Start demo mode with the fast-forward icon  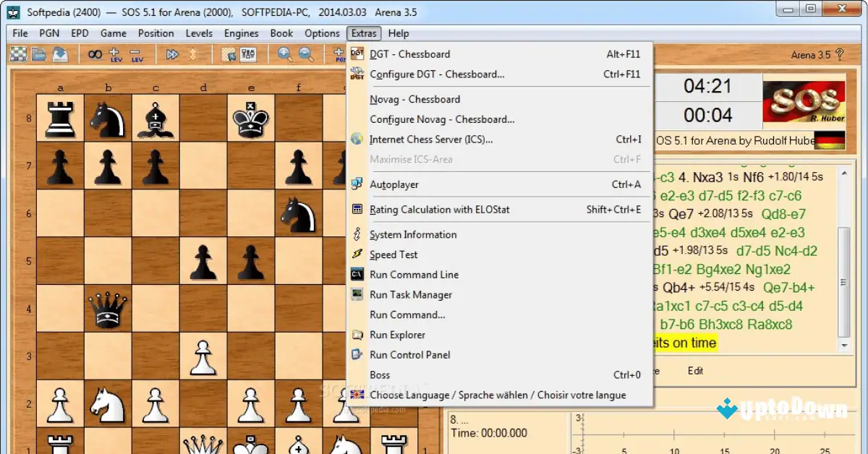point(172,55)
